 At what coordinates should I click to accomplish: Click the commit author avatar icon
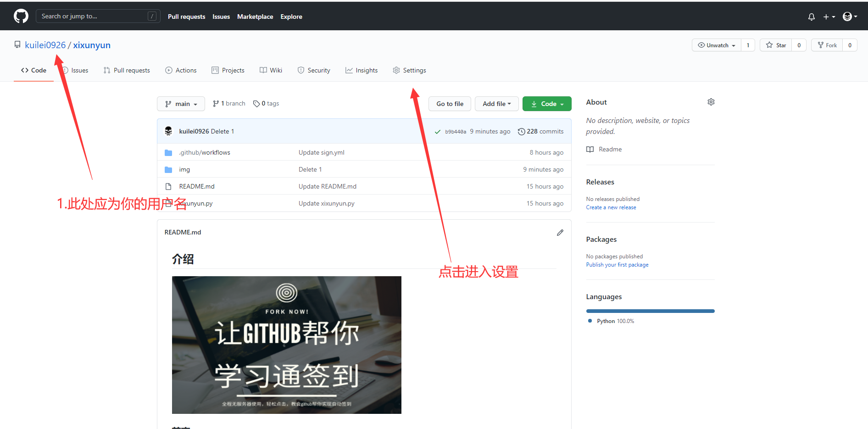click(168, 131)
